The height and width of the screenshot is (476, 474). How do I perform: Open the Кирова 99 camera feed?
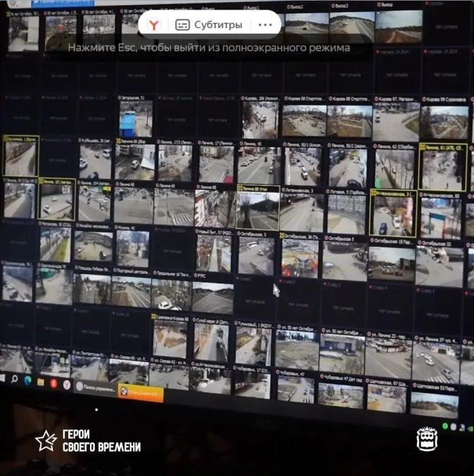(x=444, y=121)
